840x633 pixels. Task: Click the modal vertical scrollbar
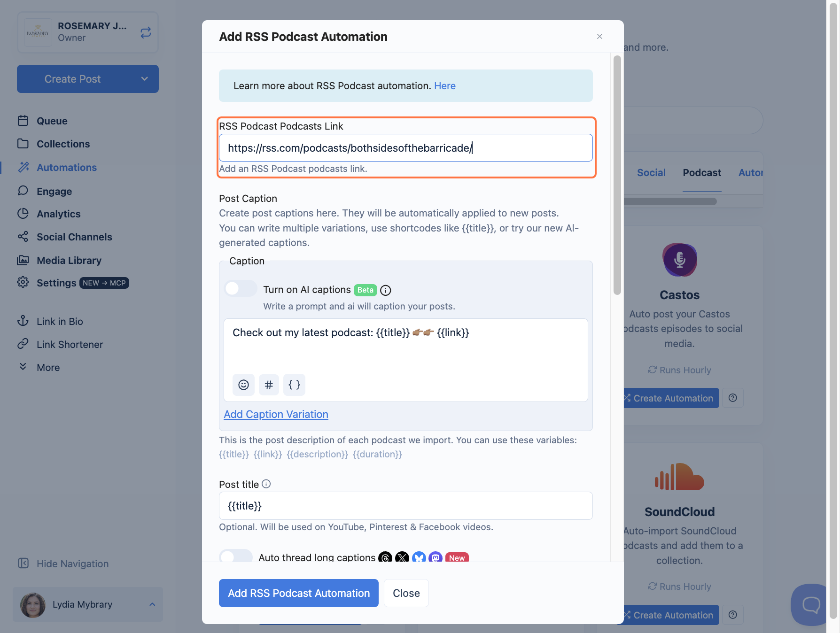point(617,175)
